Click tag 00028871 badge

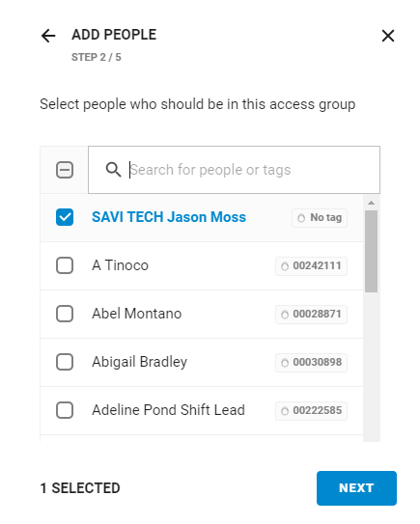[311, 315]
